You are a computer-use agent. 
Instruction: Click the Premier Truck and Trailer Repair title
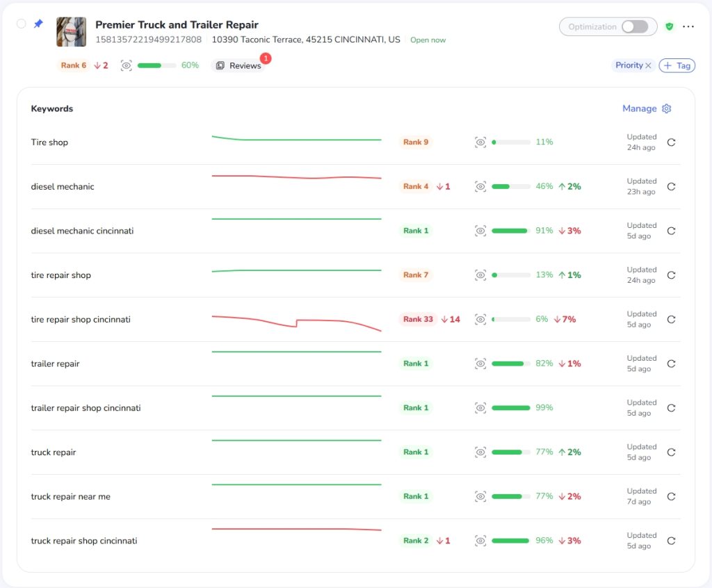[177, 24]
